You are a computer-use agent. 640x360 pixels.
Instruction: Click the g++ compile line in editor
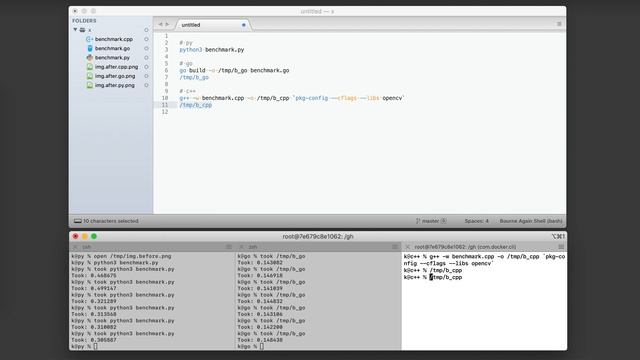coord(291,98)
